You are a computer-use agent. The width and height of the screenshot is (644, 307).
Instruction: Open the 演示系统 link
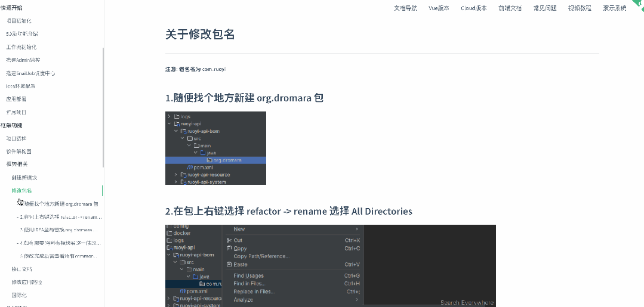coord(614,8)
